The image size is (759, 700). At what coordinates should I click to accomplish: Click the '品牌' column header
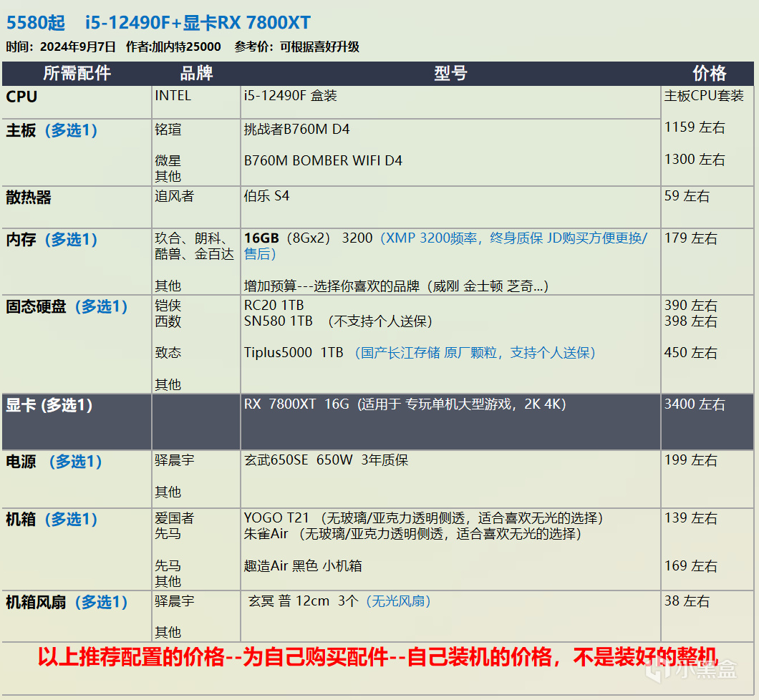(196, 73)
